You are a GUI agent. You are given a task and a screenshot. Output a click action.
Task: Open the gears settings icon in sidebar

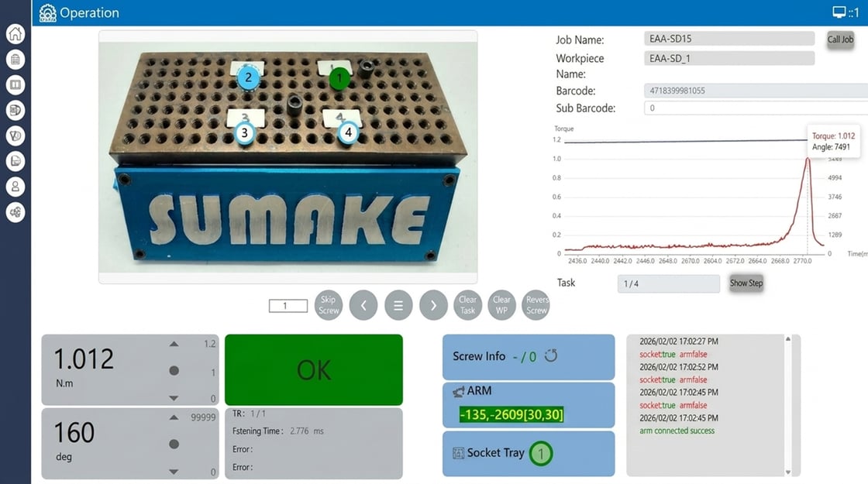tap(15, 212)
